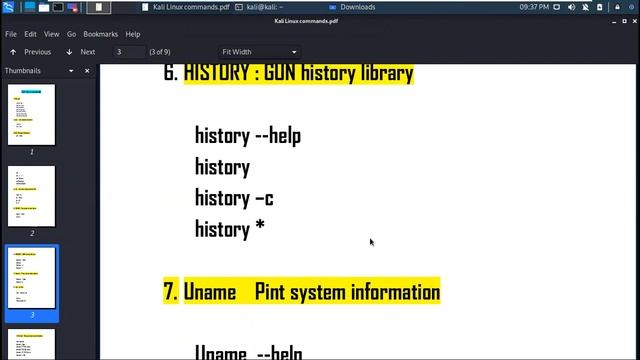Maximize the PDF viewer window
The height and width of the screenshot is (360, 640).
pos(624,21)
